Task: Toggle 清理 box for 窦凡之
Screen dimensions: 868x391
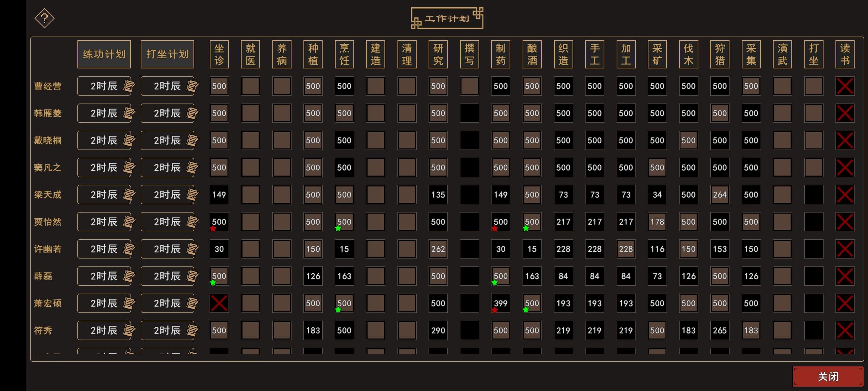Action: [x=407, y=168]
